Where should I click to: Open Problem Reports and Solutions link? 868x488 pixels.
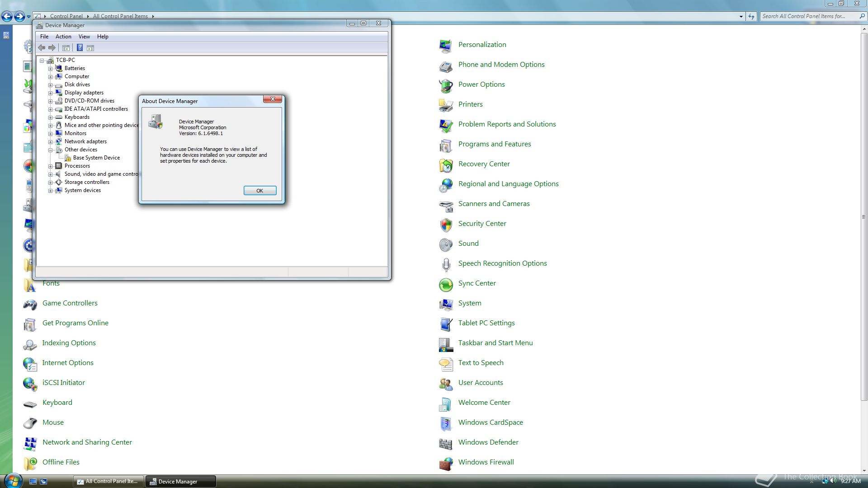[507, 124]
